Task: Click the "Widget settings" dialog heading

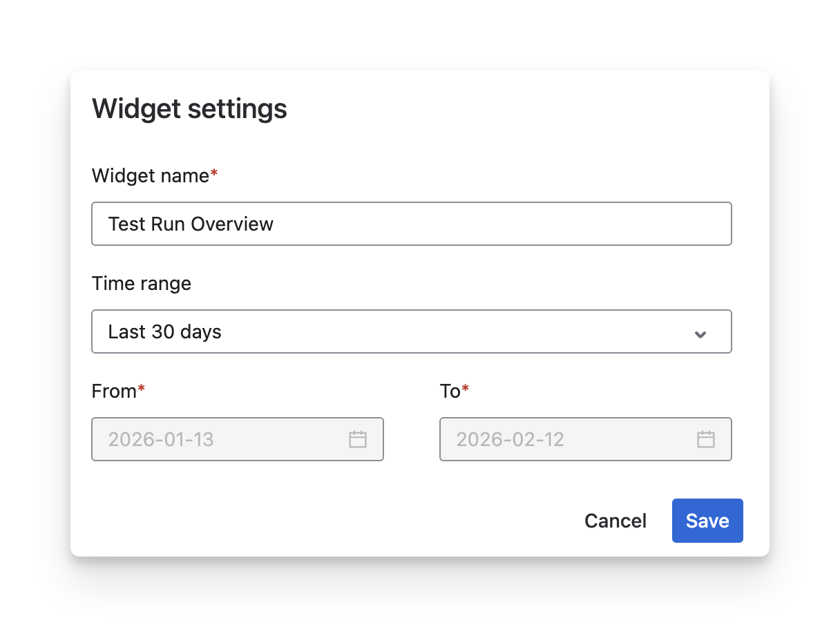Action: [x=189, y=109]
